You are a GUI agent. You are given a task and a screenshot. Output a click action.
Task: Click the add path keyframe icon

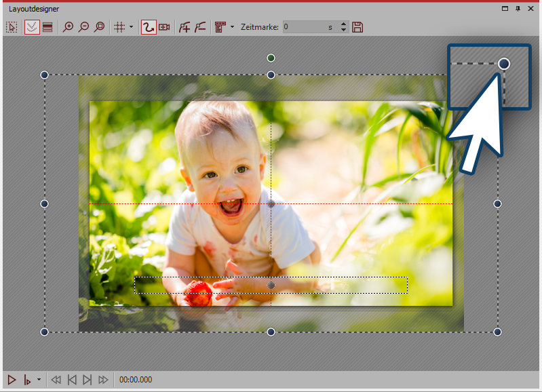point(184,27)
